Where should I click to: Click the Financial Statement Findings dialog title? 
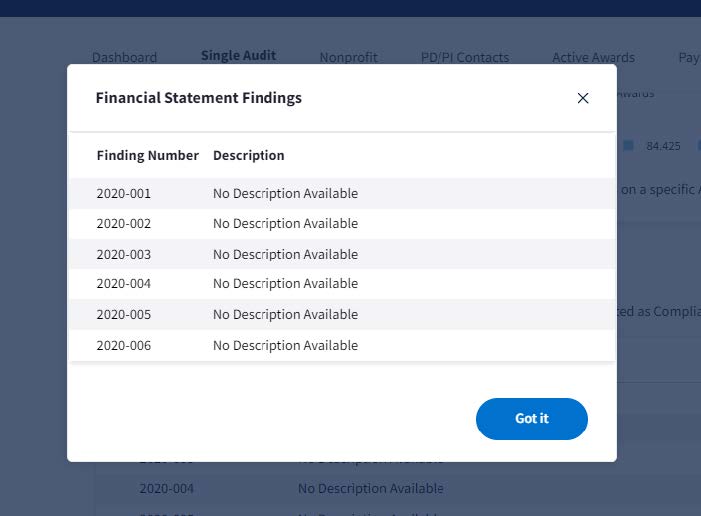click(x=198, y=98)
